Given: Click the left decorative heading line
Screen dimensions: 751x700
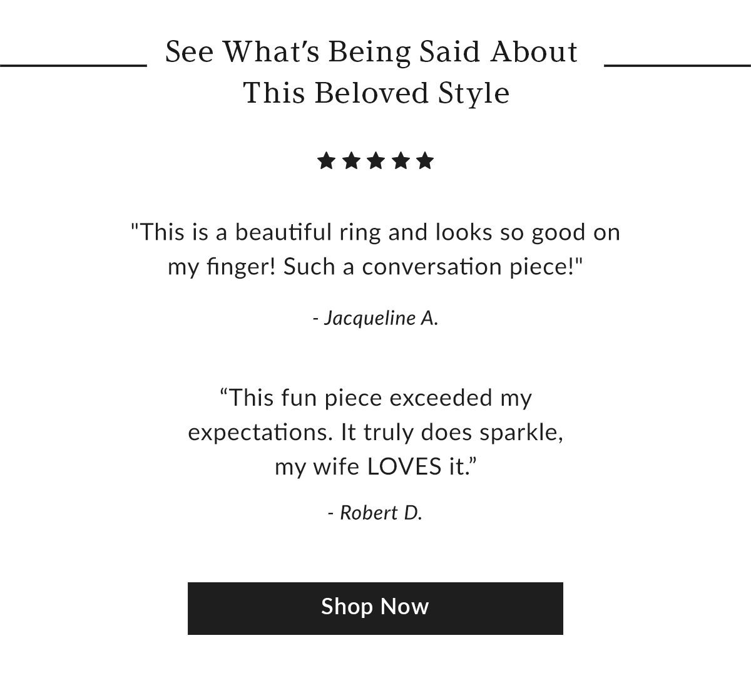Looking at the screenshot, I should [x=73, y=64].
